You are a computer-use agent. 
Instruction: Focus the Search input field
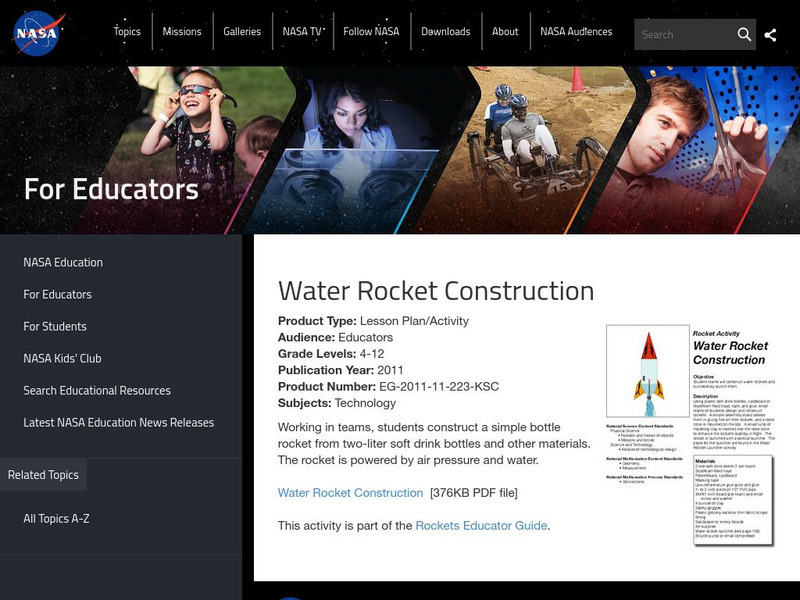tap(684, 35)
